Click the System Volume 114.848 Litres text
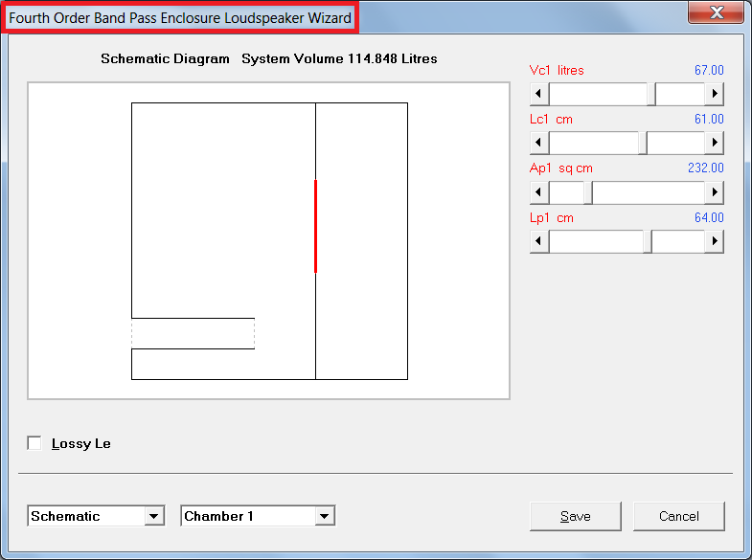 [339, 59]
